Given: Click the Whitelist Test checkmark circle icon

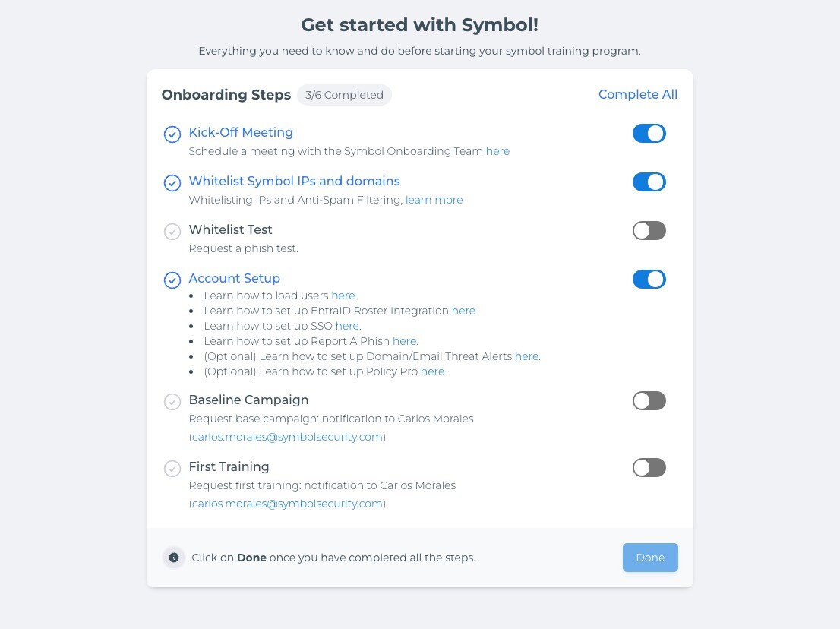Looking at the screenshot, I should point(172,232).
